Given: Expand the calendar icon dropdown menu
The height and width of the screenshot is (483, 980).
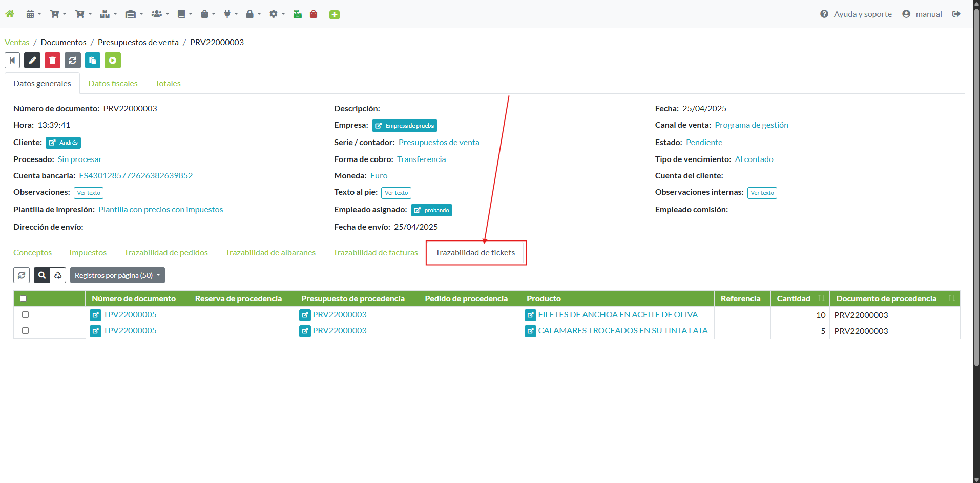Looking at the screenshot, I should [x=33, y=14].
